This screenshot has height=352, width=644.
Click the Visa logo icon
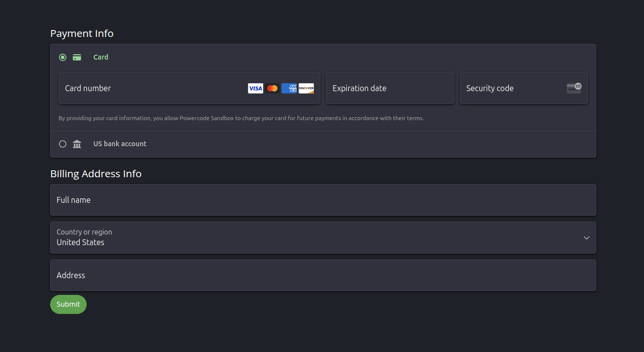[255, 88]
